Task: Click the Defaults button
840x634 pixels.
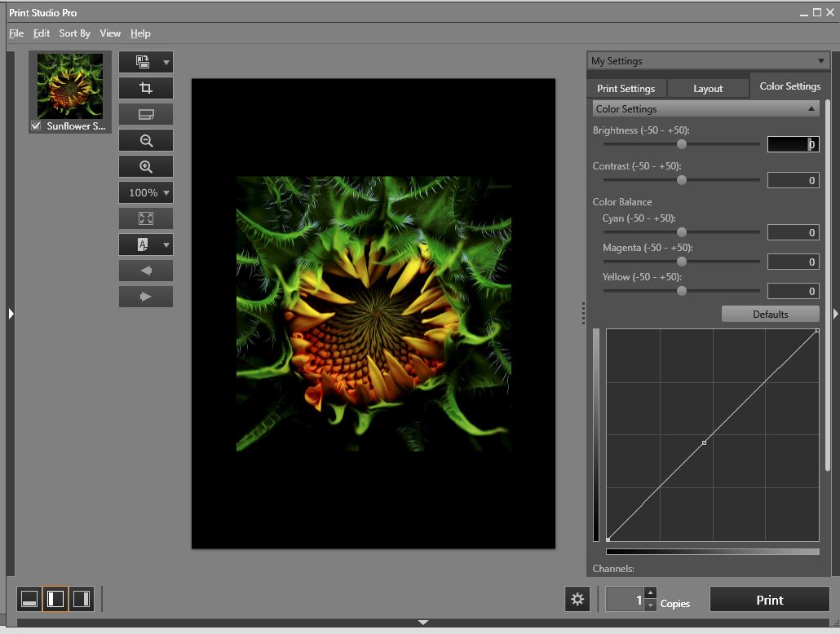Action: point(770,314)
